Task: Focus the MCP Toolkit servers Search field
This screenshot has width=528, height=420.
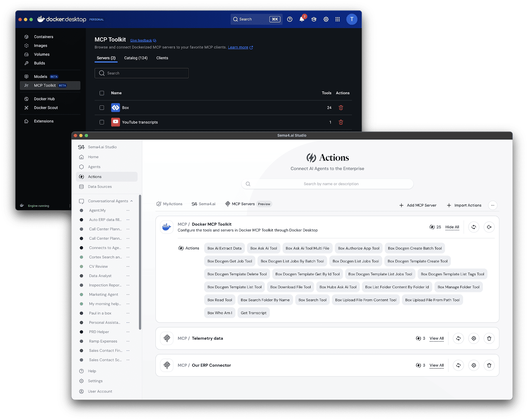Action: 142,73
